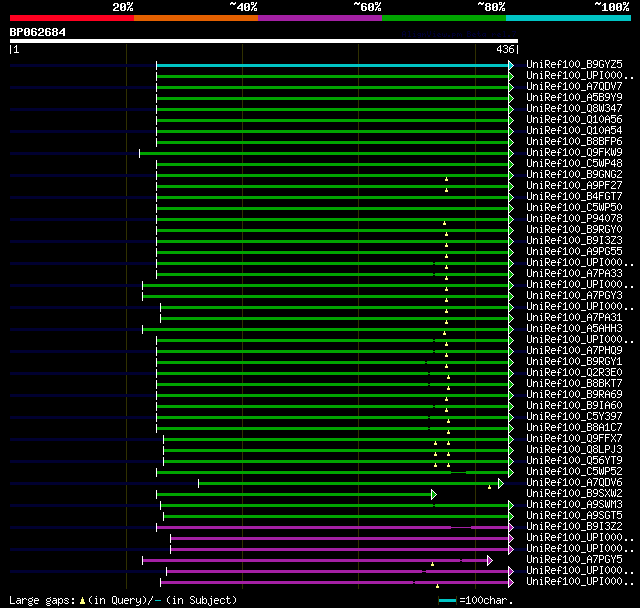Select the UniRef100_Q2R3E0 label
The width and height of the screenshot is (640, 608).
click(x=574, y=373)
